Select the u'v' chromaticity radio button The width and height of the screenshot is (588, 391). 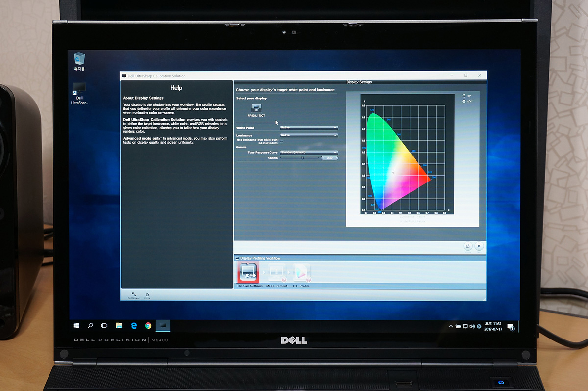pos(464,101)
